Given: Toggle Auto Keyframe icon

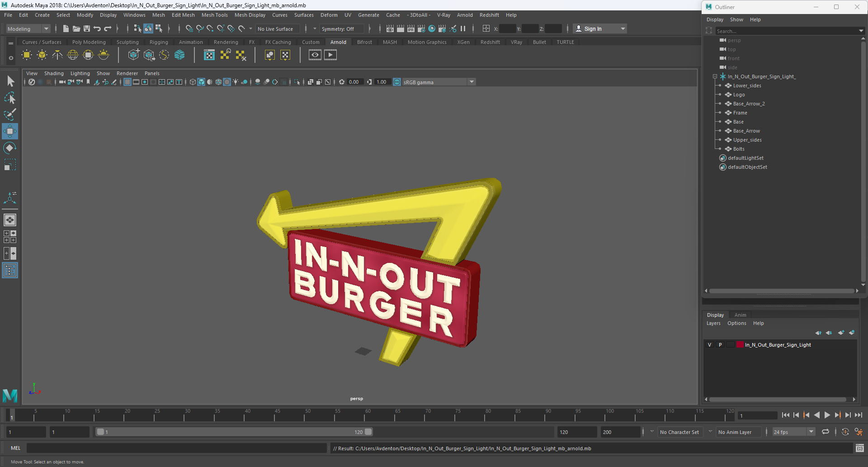Looking at the screenshot, I should point(845,432).
